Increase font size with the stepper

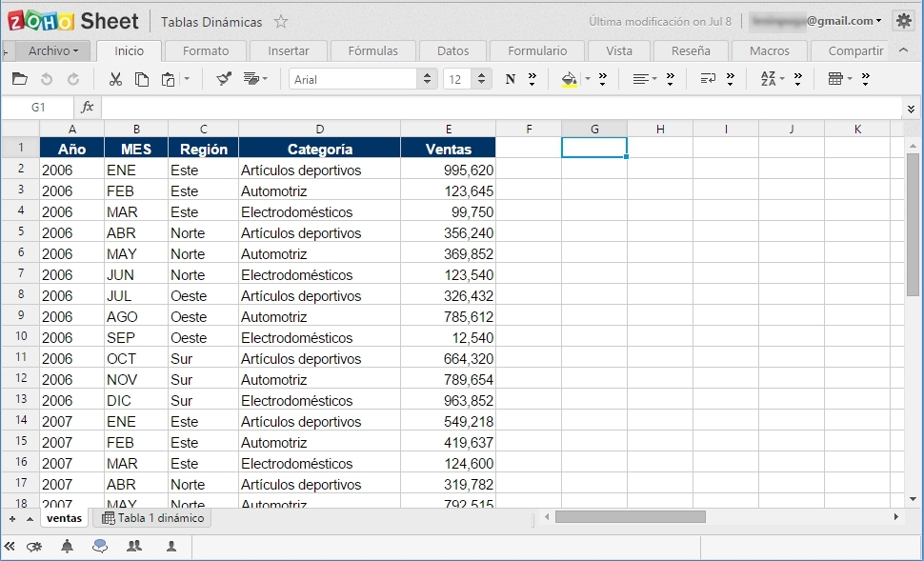click(482, 74)
